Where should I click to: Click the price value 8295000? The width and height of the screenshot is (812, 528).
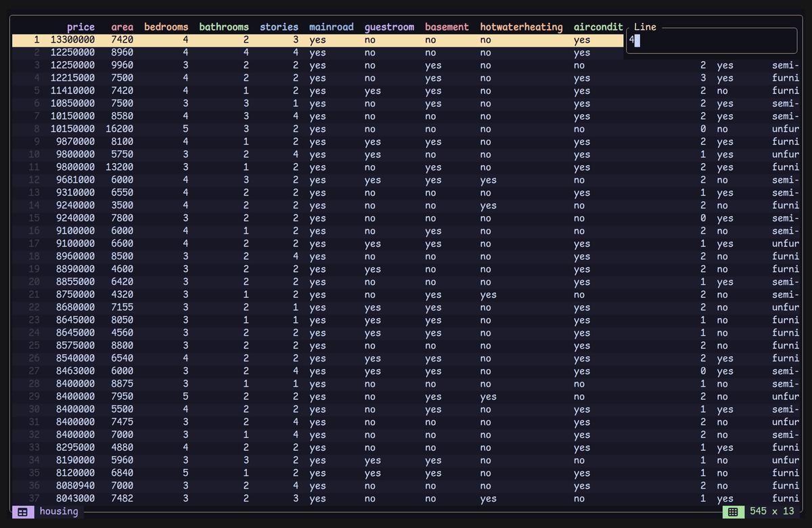(75, 448)
